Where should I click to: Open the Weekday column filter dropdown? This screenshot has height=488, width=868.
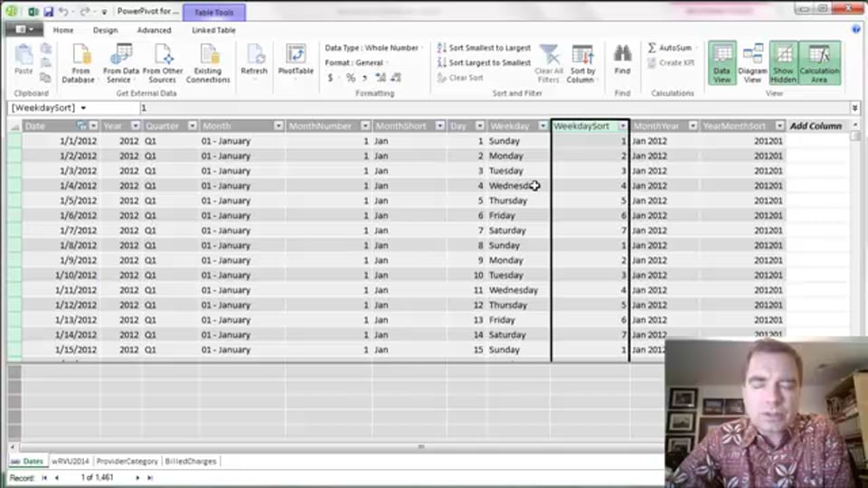542,127
